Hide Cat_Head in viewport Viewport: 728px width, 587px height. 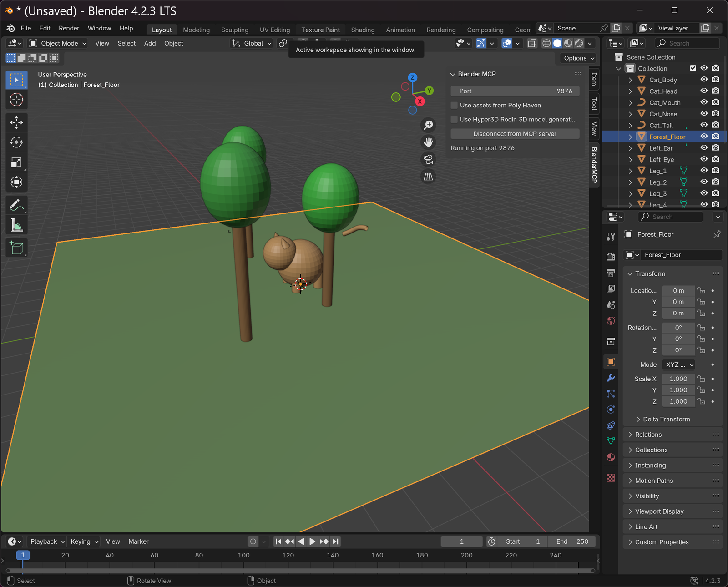click(704, 91)
